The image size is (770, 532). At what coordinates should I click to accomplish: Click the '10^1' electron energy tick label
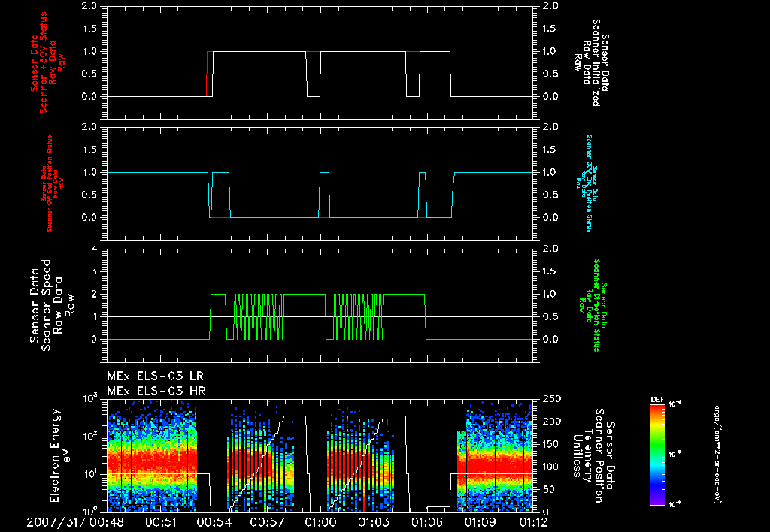pyautogui.click(x=90, y=473)
